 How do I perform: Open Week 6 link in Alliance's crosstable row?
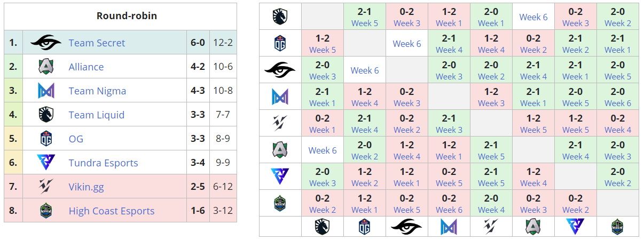click(x=323, y=150)
